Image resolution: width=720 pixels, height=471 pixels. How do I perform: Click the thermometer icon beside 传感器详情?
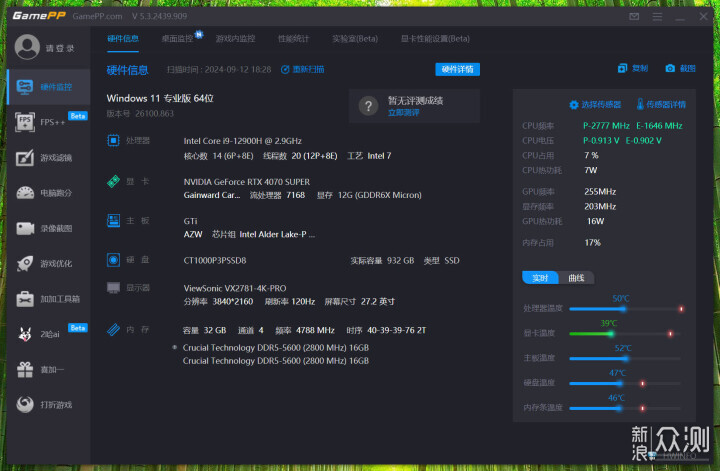pos(640,104)
